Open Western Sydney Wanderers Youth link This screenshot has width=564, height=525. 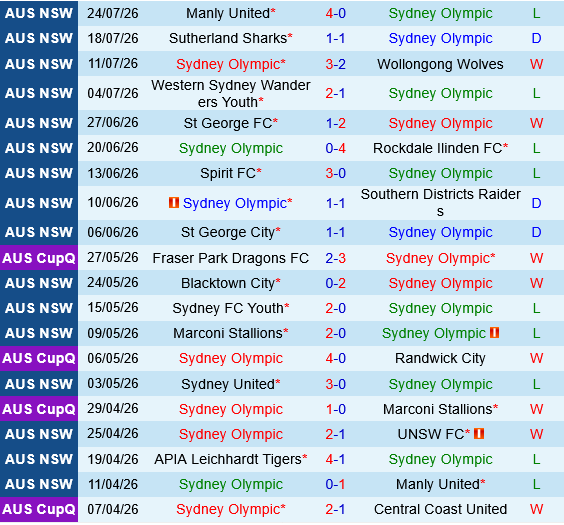231,93
